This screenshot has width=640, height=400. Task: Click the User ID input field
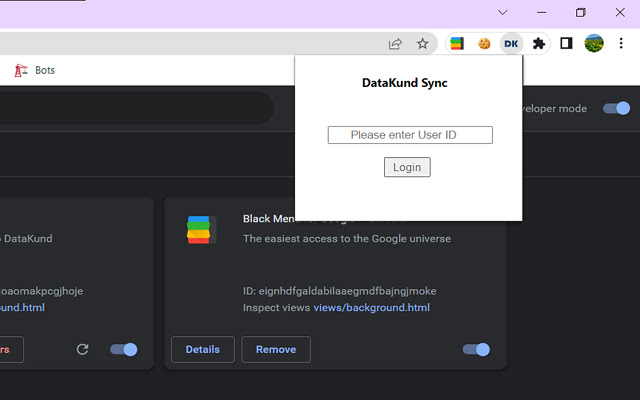[x=410, y=135]
